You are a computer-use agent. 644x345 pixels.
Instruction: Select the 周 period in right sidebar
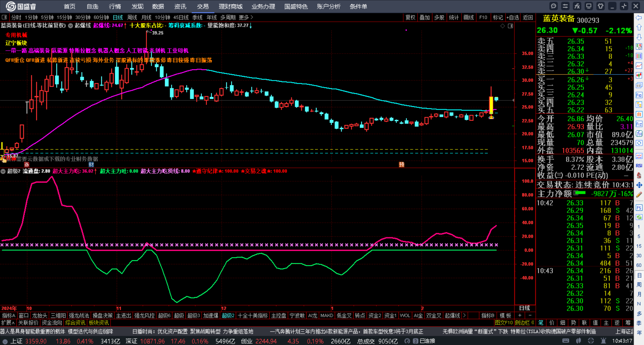[x=639, y=285]
